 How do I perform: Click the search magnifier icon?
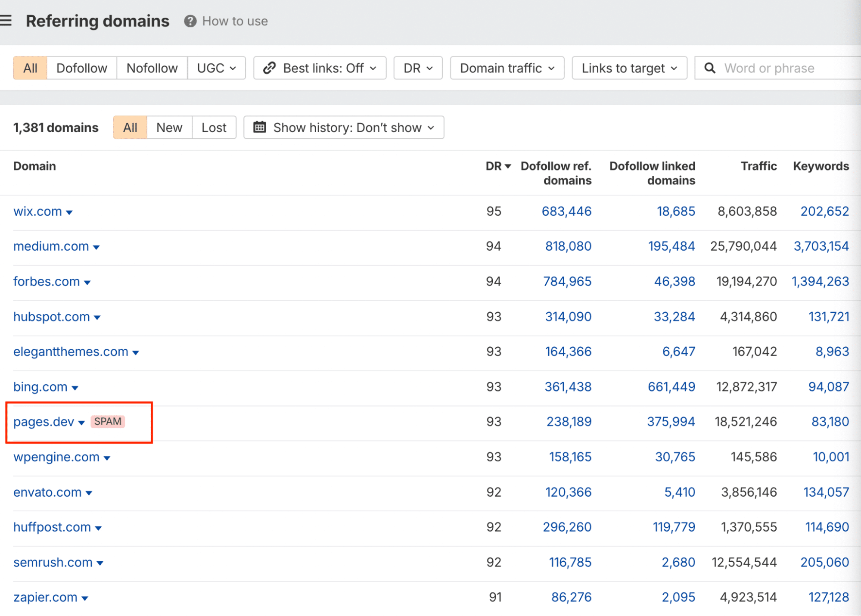click(710, 68)
